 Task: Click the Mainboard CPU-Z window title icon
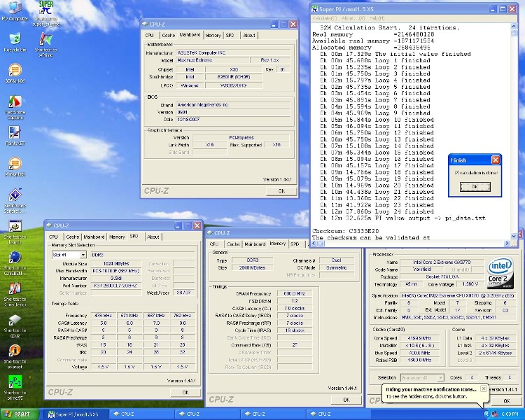coord(145,24)
